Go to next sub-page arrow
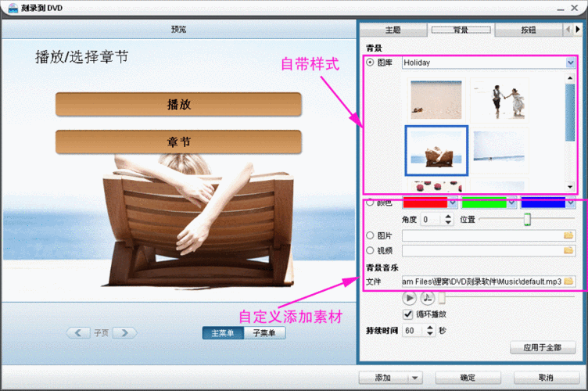 coord(125,333)
